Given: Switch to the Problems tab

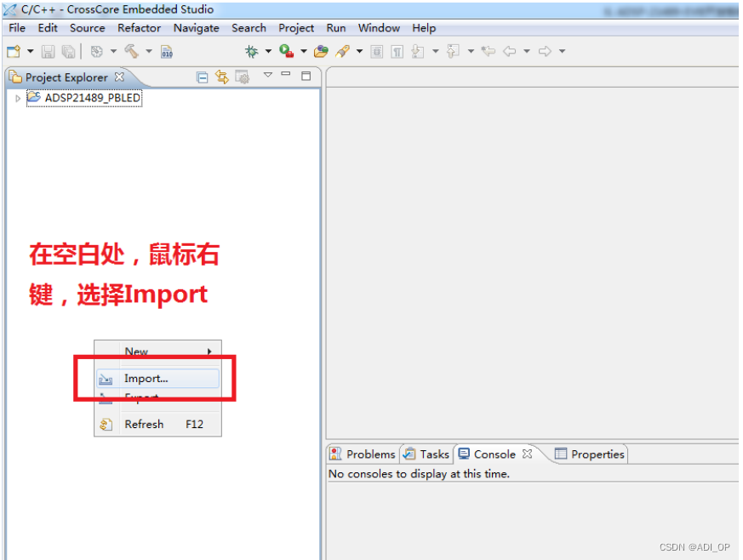Looking at the screenshot, I should click(363, 454).
